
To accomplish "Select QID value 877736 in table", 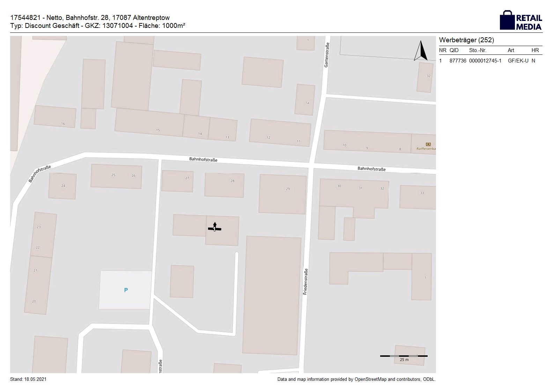I will point(458,61).
